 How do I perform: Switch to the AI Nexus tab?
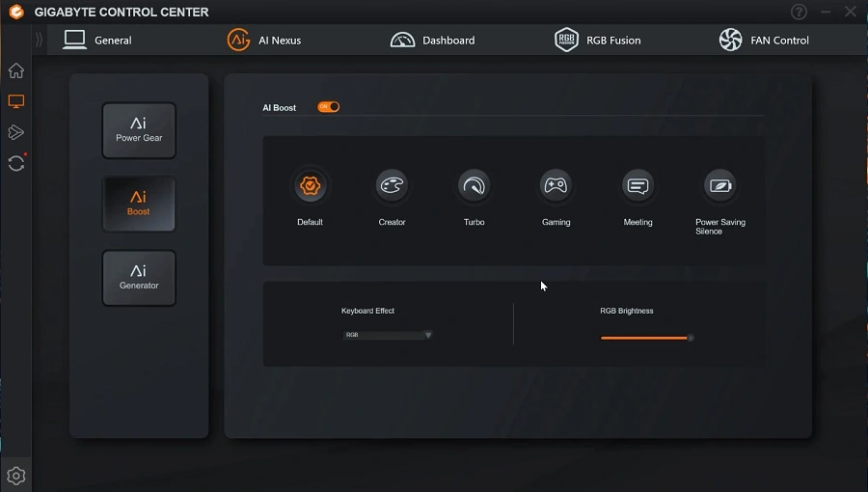pyautogui.click(x=264, y=40)
